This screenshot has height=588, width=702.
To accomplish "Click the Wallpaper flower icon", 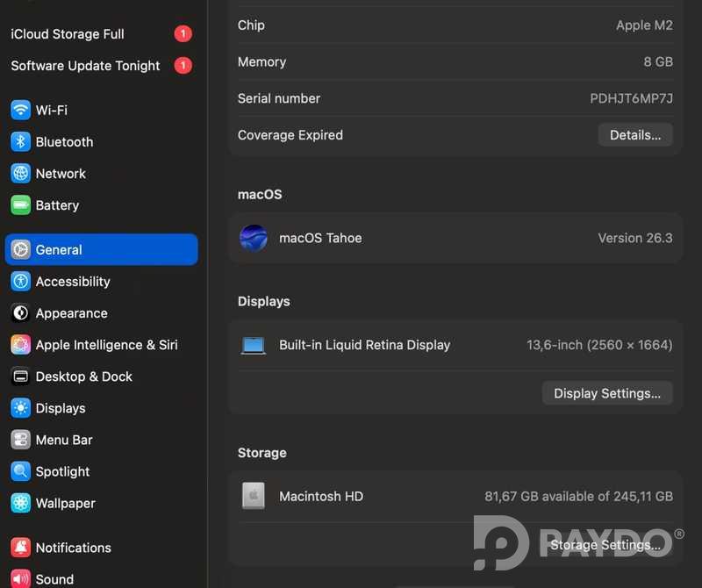I will tap(20, 504).
